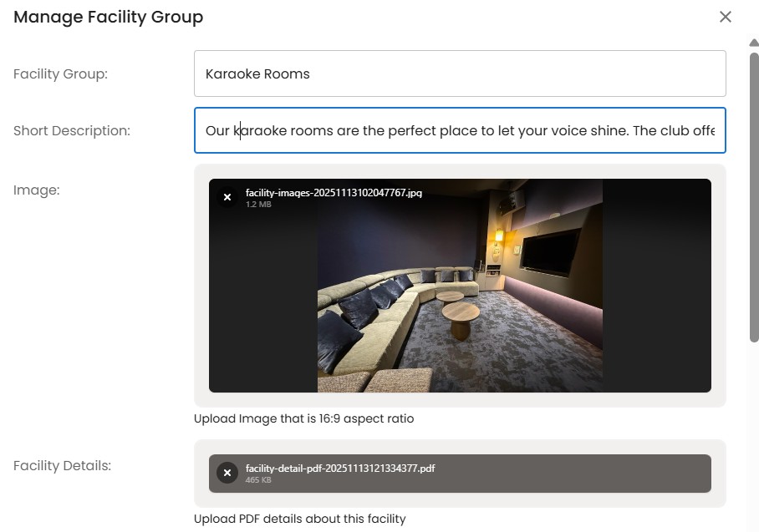This screenshot has width=759, height=532.
Task: Click the Manage Facility Group title
Action: click(108, 17)
